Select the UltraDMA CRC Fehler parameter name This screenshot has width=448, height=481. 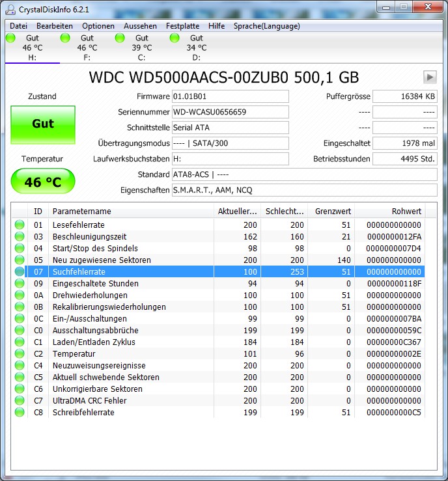[90, 401]
